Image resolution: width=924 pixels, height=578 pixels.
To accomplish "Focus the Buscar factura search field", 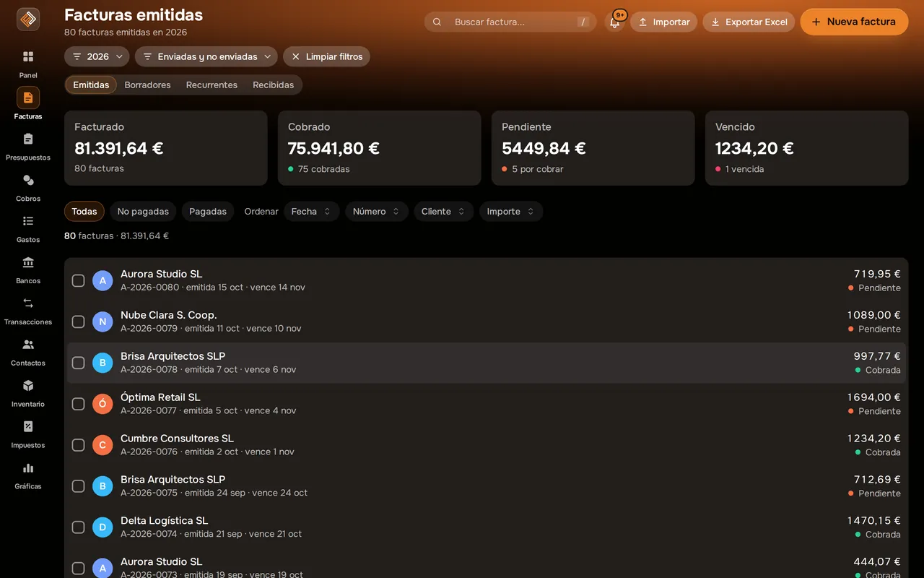I will tap(510, 22).
